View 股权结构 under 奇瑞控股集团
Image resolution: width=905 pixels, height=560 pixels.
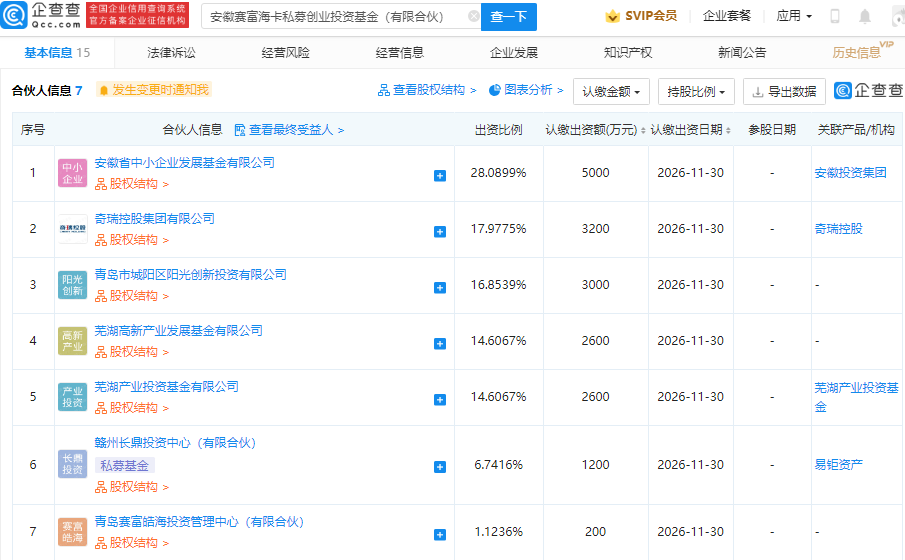tap(132, 240)
